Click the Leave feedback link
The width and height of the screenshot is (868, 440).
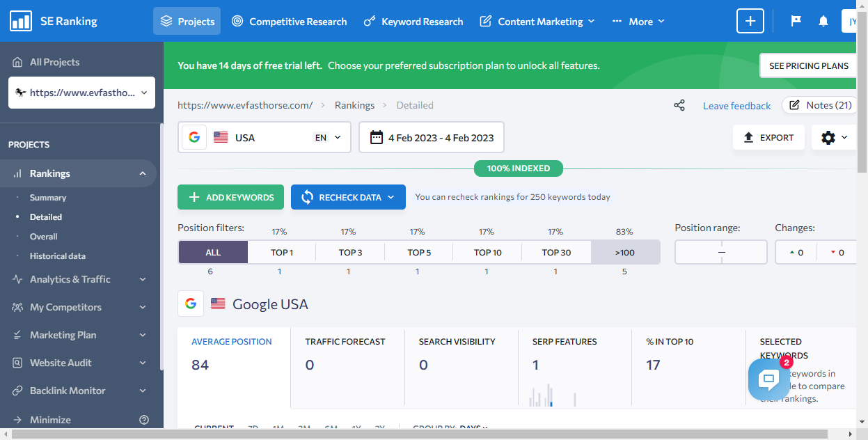tap(736, 106)
